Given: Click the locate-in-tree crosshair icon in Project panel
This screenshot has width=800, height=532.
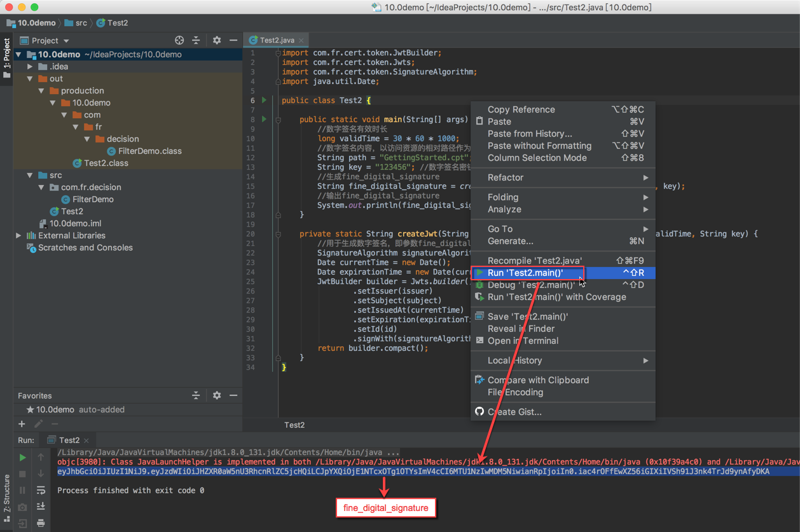Looking at the screenshot, I should click(x=179, y=40).
